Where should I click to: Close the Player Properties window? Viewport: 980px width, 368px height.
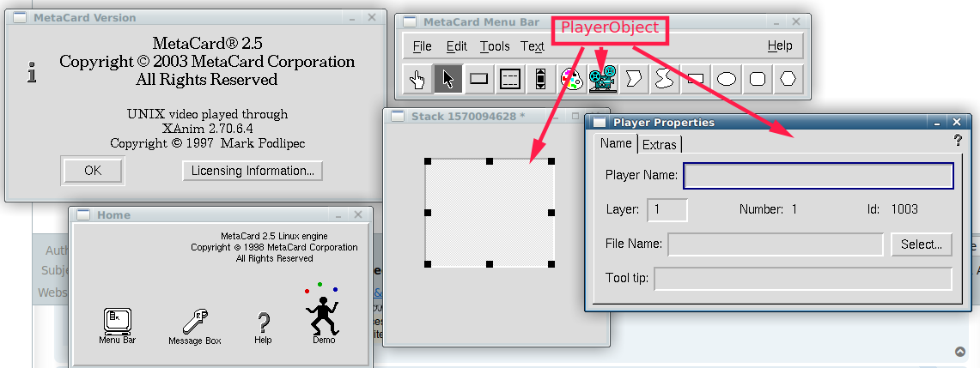(957, 123)
